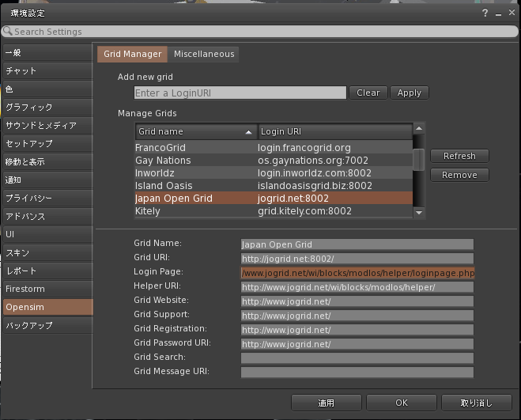Close the preferences window
Screen dimensions: 521x420
coord(512,13)
